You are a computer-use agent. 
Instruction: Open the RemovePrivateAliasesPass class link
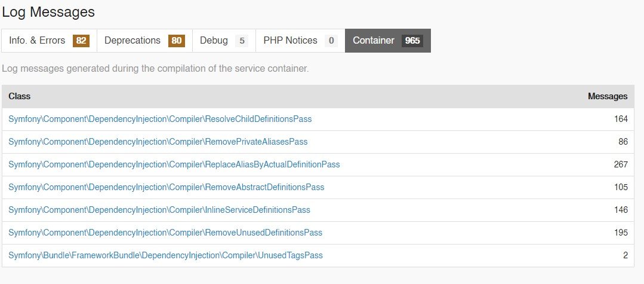(158, 142)
